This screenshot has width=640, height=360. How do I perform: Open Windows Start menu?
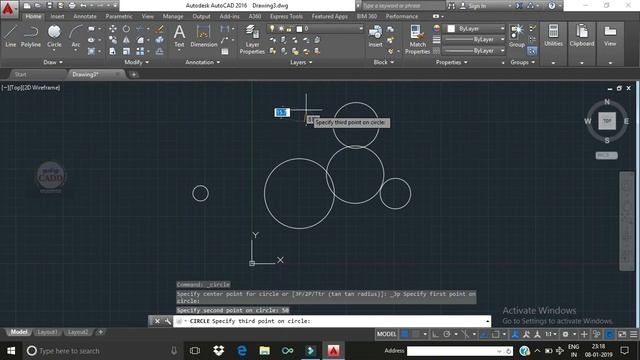click(11, 351)
